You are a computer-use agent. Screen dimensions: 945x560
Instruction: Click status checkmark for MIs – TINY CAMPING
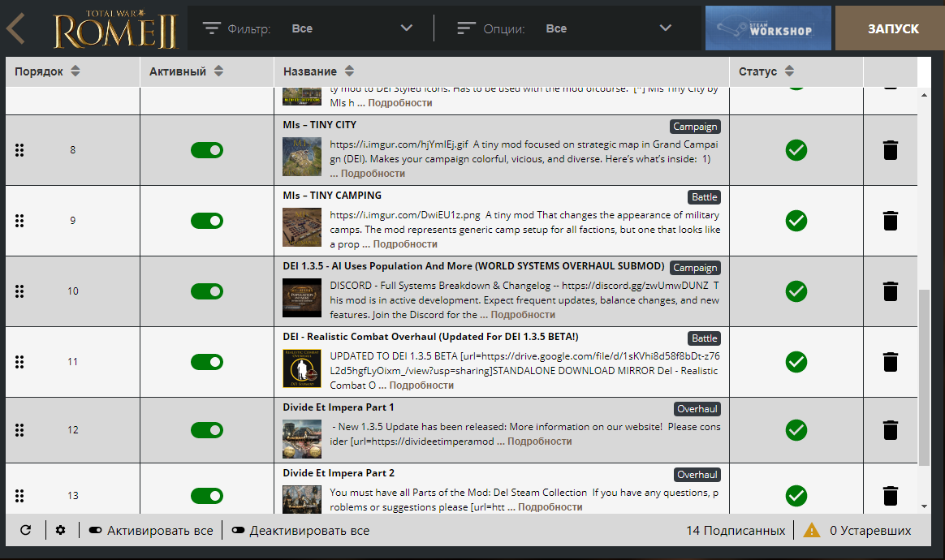(x=796, y=221)
